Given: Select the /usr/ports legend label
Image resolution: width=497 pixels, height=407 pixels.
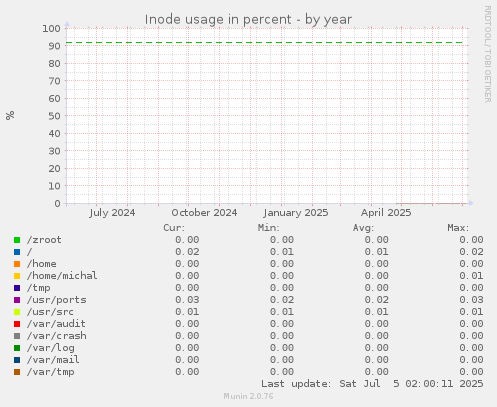Looking at the screenshot, I should (x=56, y=300).
